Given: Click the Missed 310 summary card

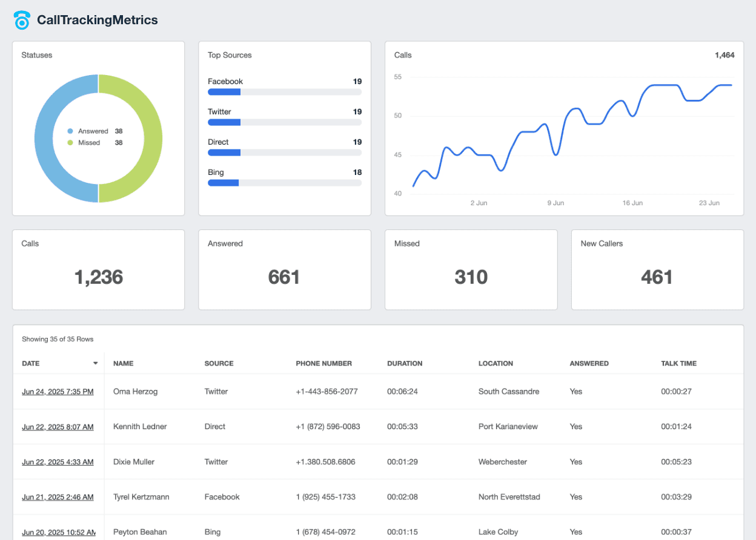Looking at the screenshot, I should tap(471, 269).
